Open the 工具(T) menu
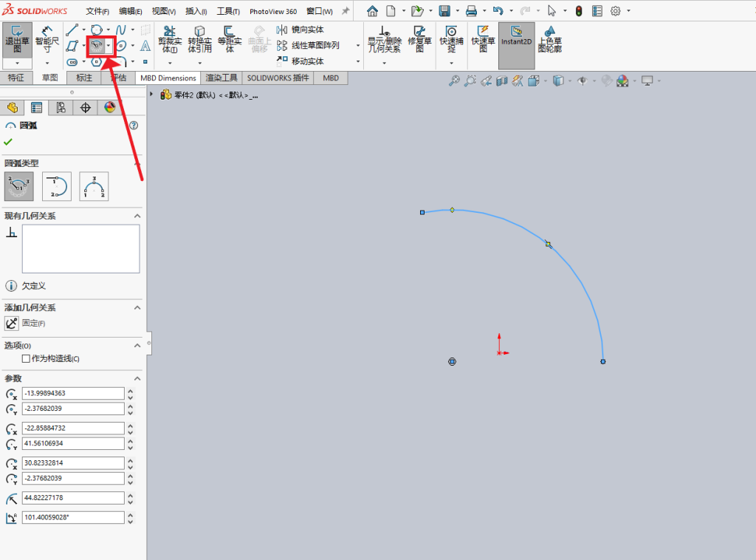 click(228, 11)
